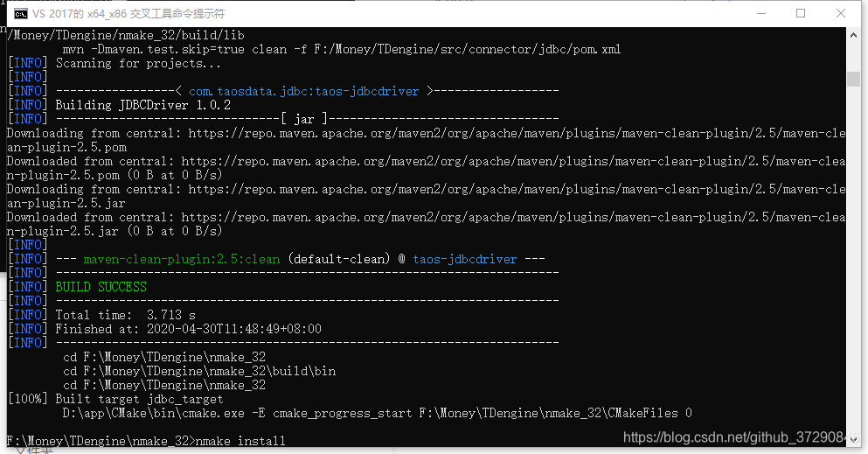Click the BUILD SUCCESS text
This screenshot has width=868, height=454.
pos(101,287)
